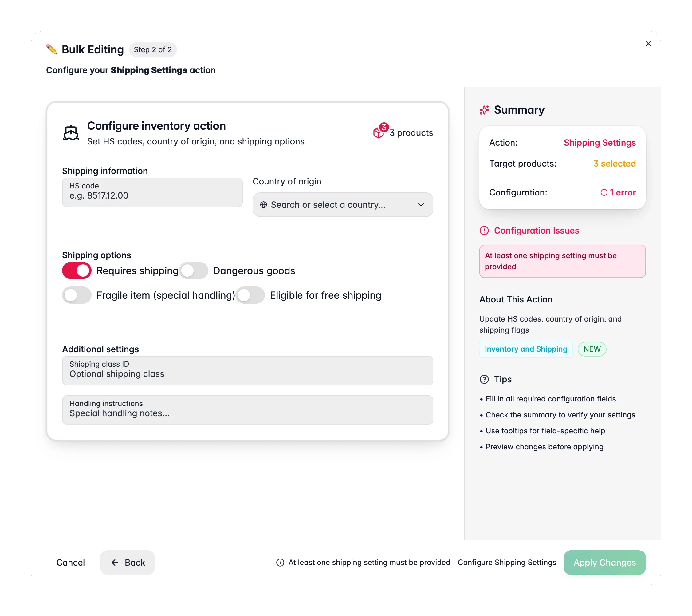Click tip 'Check the summary to verify'
The image size is (692, 616).
click(560, 415)
